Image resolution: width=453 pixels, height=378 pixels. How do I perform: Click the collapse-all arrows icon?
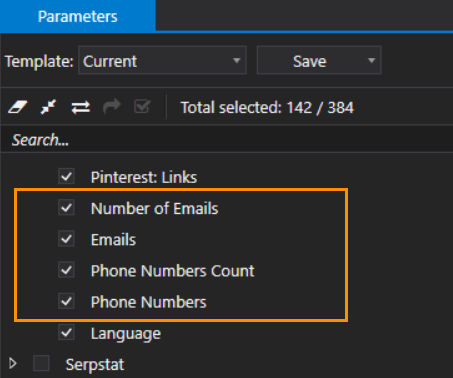(48, 107)
